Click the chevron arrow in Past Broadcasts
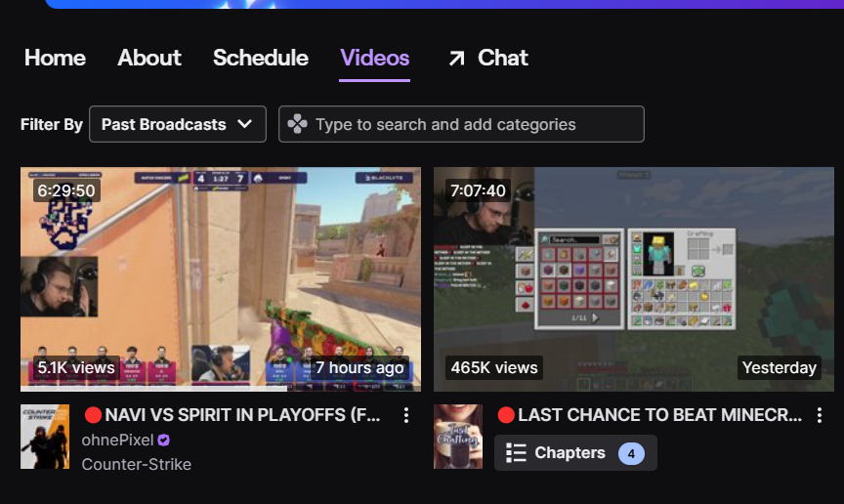Image resolution: width=844 pixels, height=504 pixels. point(245,124)
